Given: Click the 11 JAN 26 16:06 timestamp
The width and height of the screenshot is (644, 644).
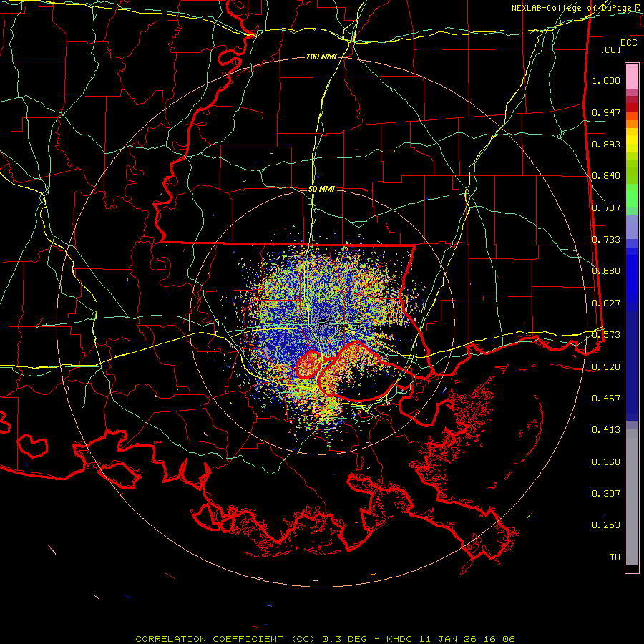Looking at the screenshot, I should click(467, 639).
